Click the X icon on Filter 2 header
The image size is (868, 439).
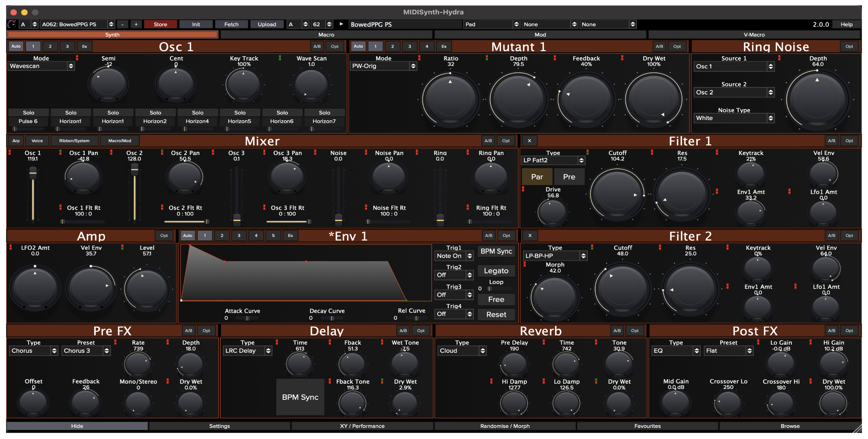tap(530, 236)
